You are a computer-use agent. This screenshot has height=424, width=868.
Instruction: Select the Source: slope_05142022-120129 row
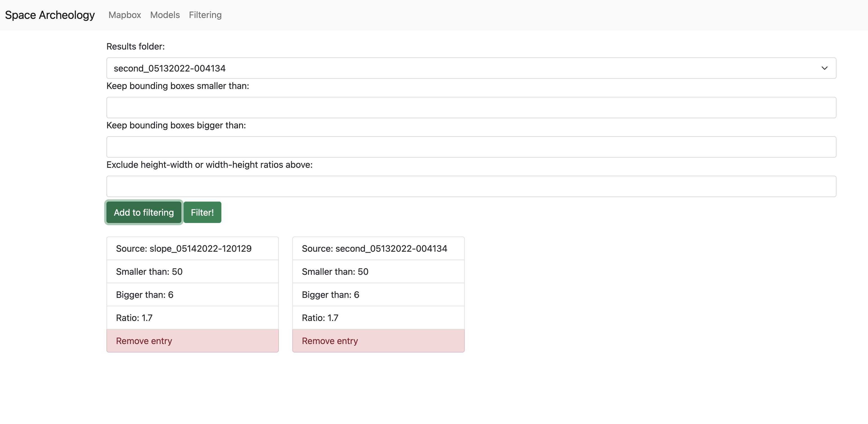click(x=192, y=249)
